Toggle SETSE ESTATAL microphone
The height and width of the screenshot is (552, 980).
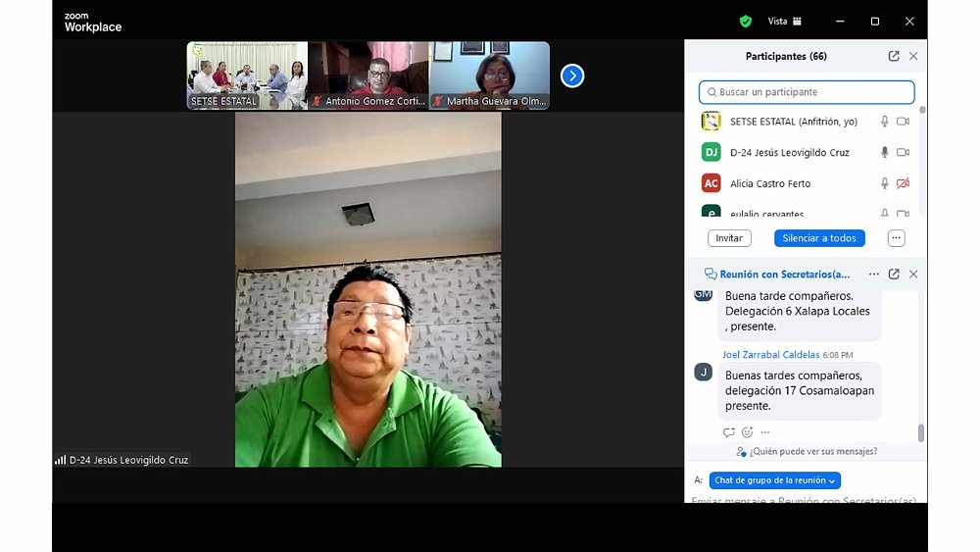click(x=884, y=122)
